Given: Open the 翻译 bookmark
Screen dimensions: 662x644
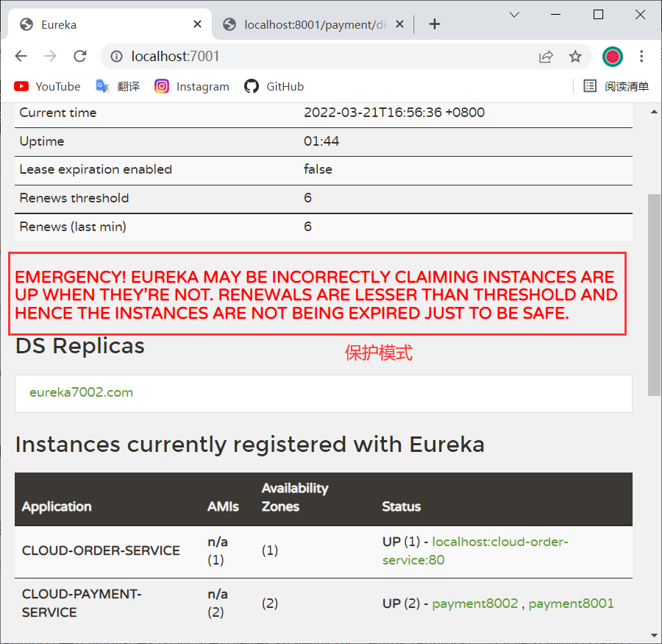Looking at the screenshot, I should pyautogui.click(x=118, y=87).
